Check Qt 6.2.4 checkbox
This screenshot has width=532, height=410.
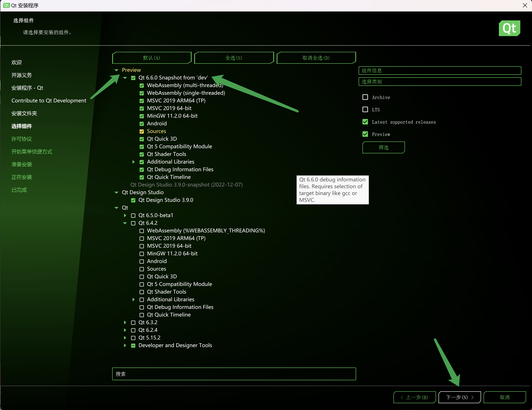pyautogui.click(x=133, y=330)
